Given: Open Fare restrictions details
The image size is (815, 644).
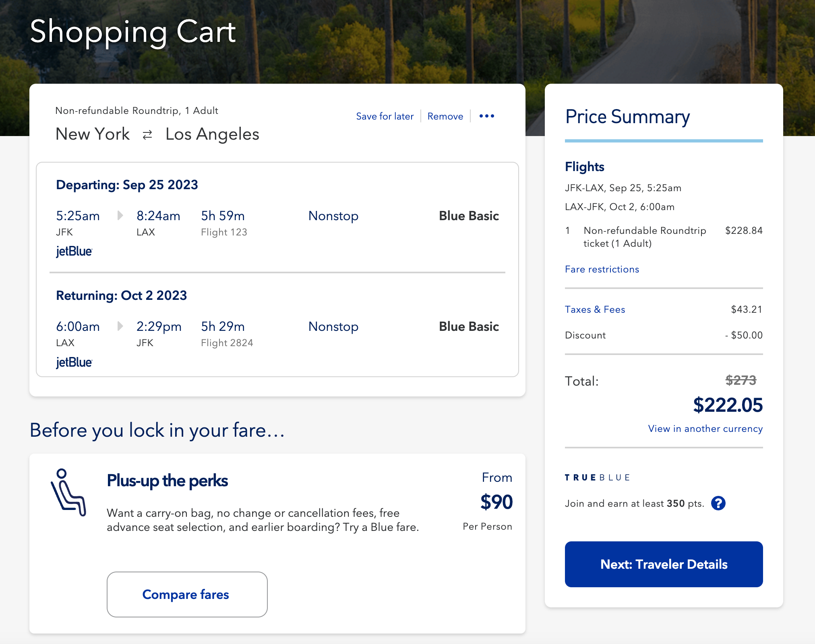Looking at the screenshot, I should [602, 269].
